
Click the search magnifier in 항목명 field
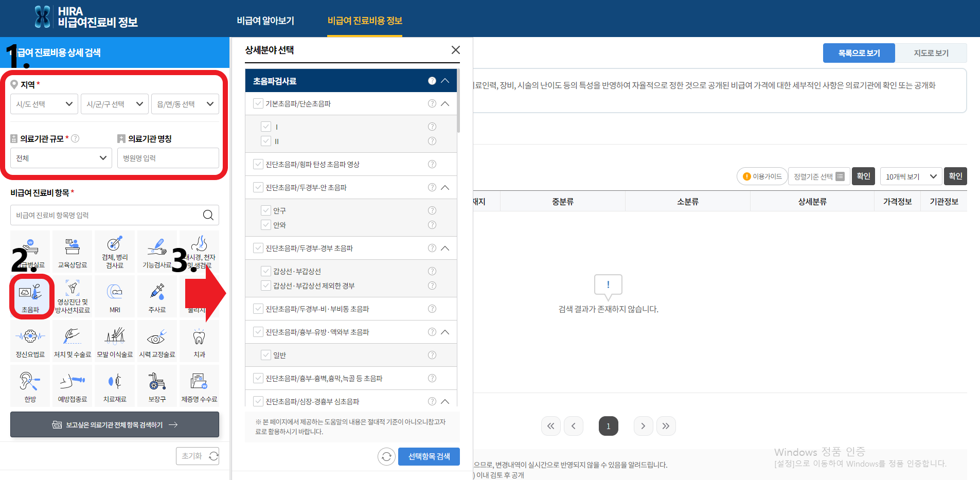tap(208, 215)
